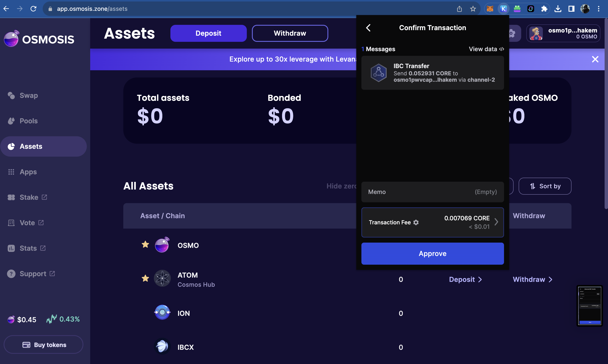The height and width of the screenshot is (364, 608).
Task: Select the Withdraw tab option
Action: [290, 33]
